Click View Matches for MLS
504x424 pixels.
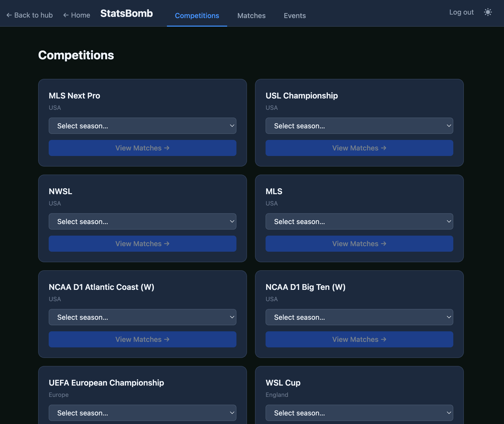coord(359,244)
